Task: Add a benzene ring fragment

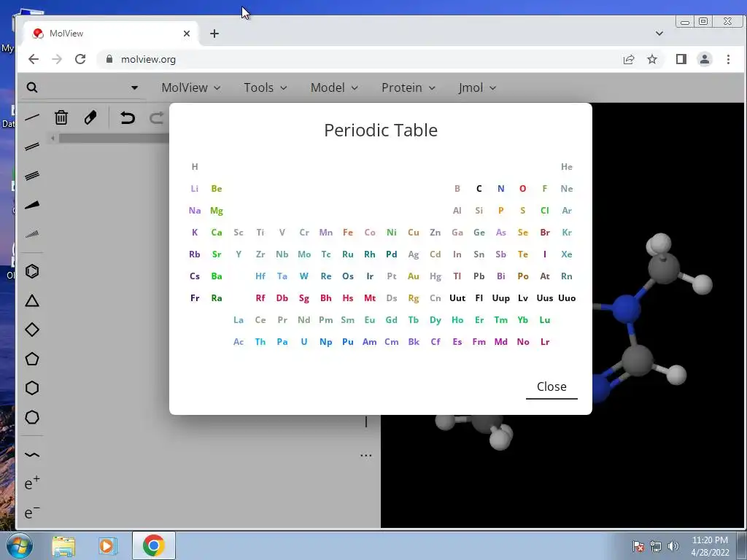Action: click(32, 271)
